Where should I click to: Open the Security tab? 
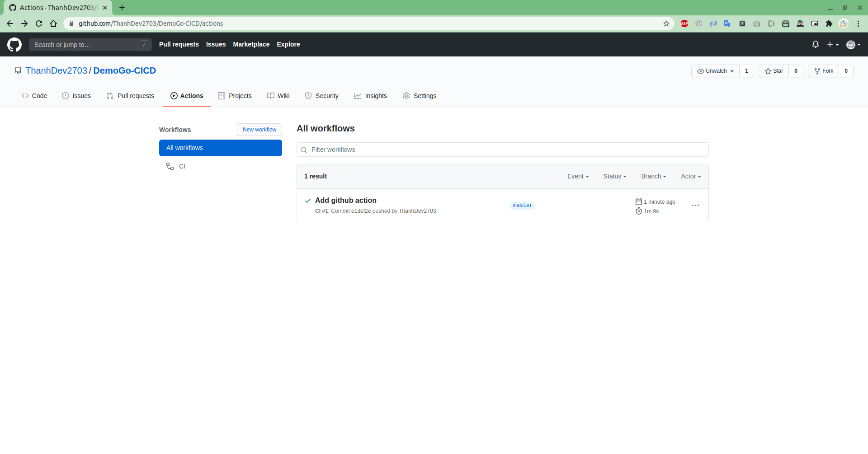[x=321, y=96]
